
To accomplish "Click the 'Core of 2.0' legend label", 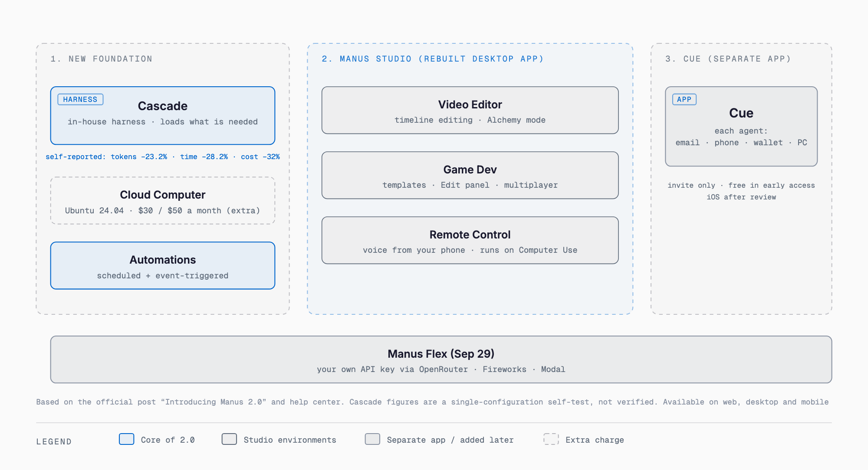I will (168, 440).
